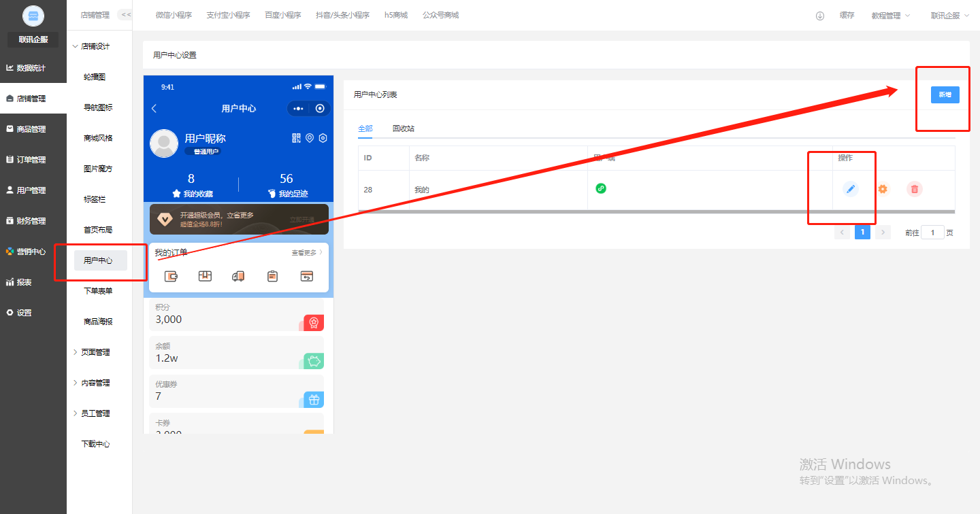
Task: Open 设置 in the left sidebar
Action: [x=19, y=313]
